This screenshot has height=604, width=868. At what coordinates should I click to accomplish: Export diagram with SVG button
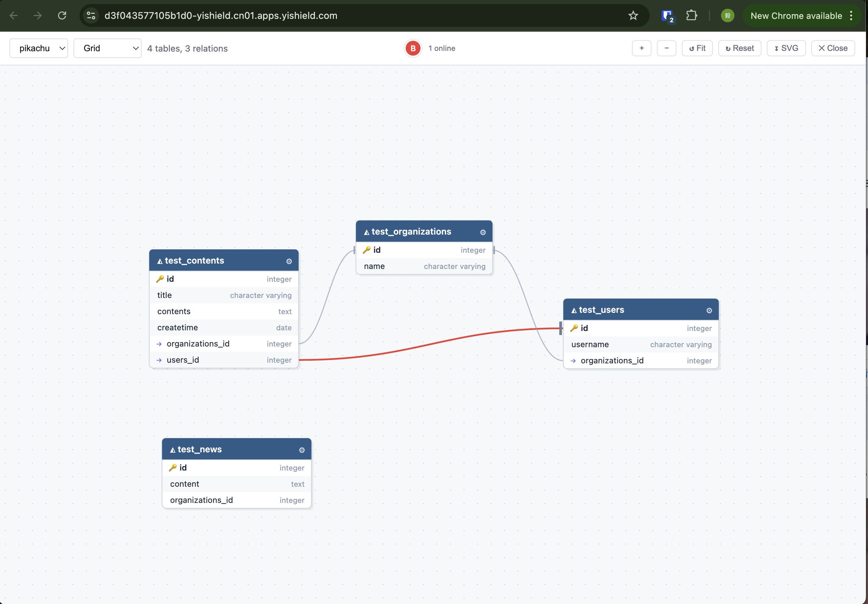[786, 48]
